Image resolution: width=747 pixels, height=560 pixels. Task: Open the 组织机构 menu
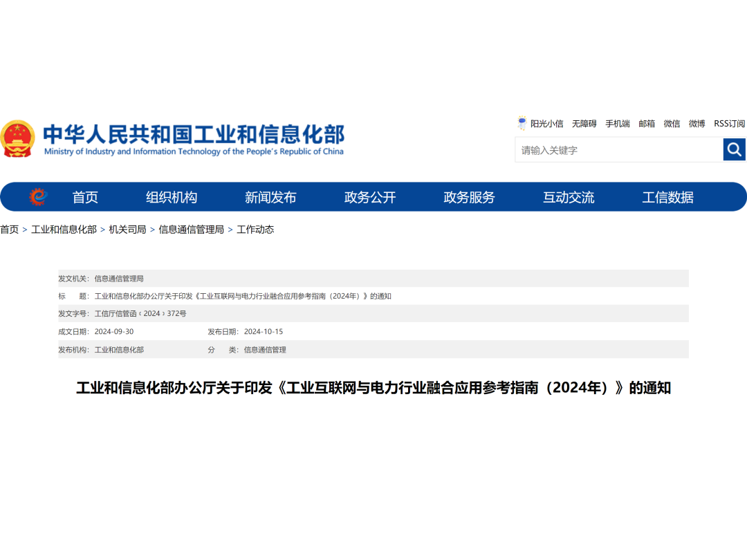point(172,197)
